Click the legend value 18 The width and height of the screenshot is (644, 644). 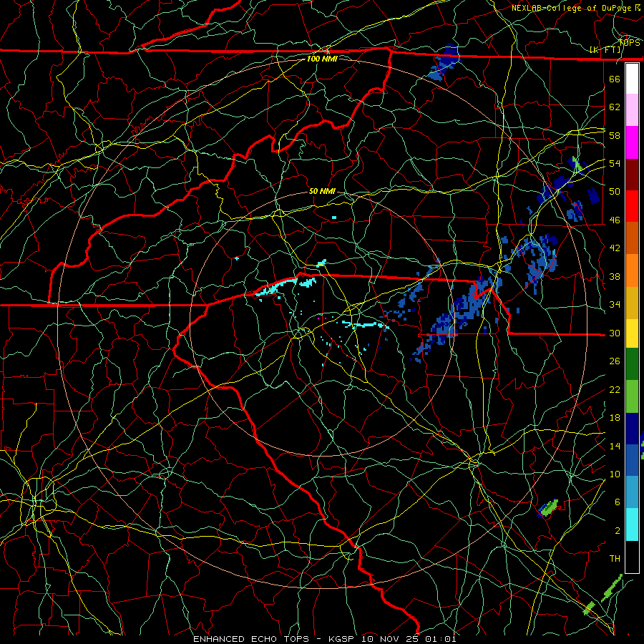615,418
